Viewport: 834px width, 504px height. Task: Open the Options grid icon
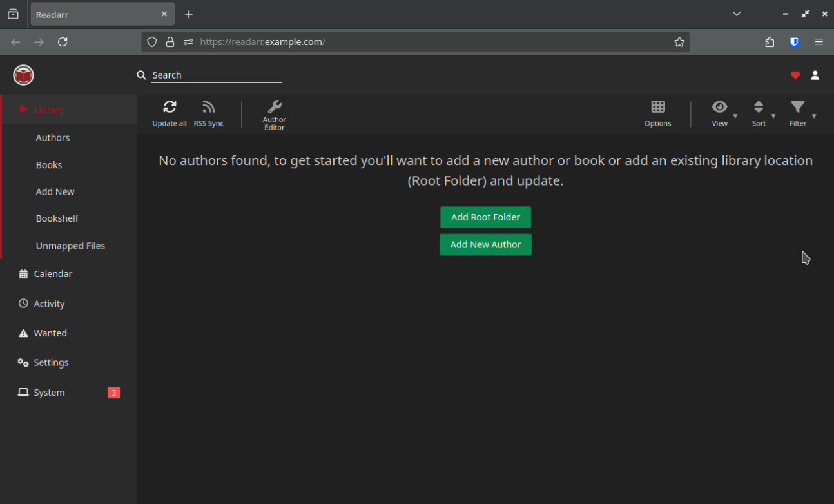[x=657, y=108]
